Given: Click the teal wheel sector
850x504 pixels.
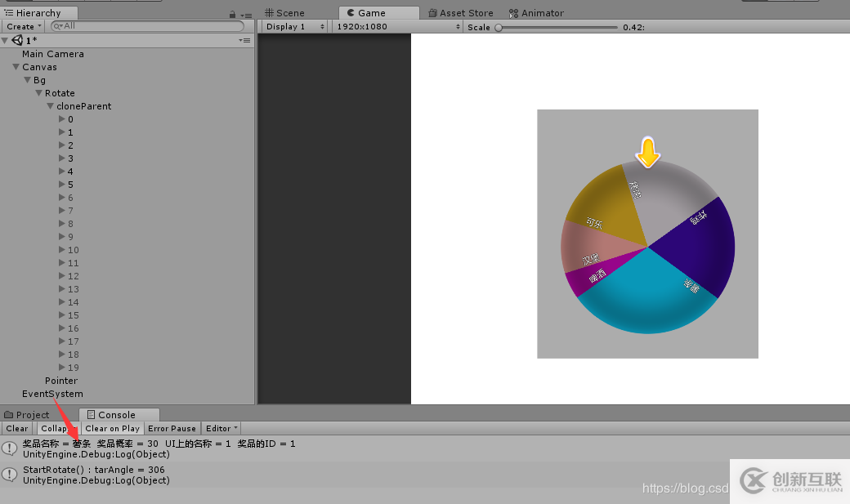Looking at the screenshot, I should point(650,296).
